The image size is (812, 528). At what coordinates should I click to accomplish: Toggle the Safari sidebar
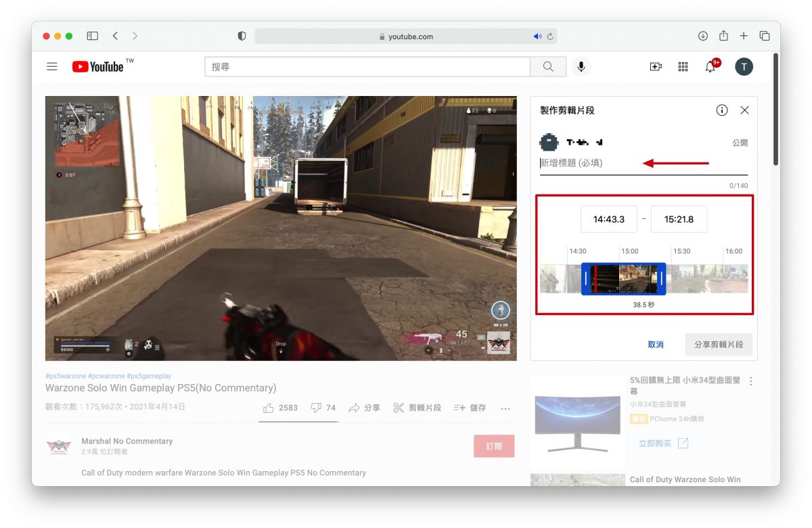[93, 36]
